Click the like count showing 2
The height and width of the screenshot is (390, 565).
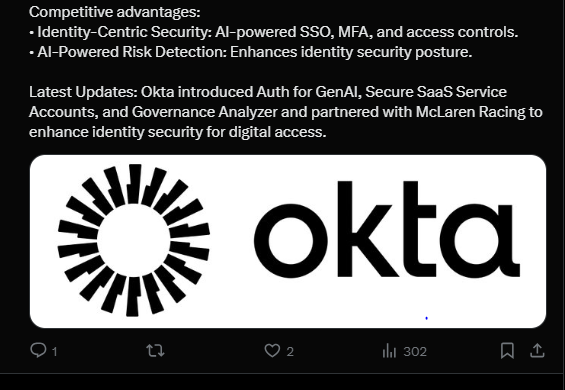(290, 351)
